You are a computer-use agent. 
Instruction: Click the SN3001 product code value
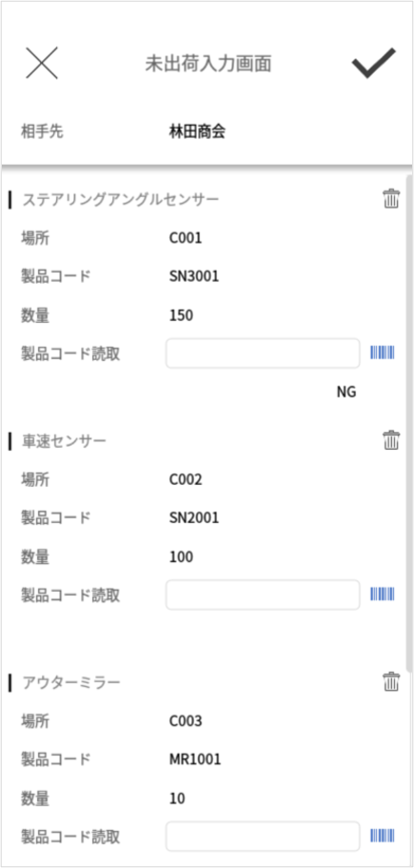pyautogui.click(x=194, y=276)
